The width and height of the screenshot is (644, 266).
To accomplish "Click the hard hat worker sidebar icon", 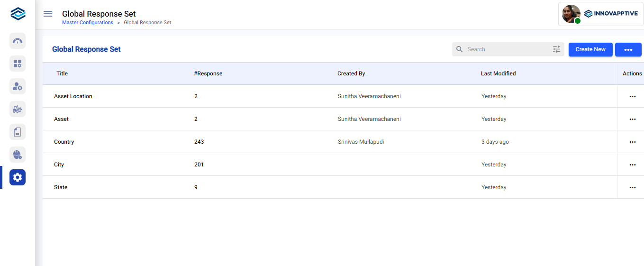I will tap(18, 155).
